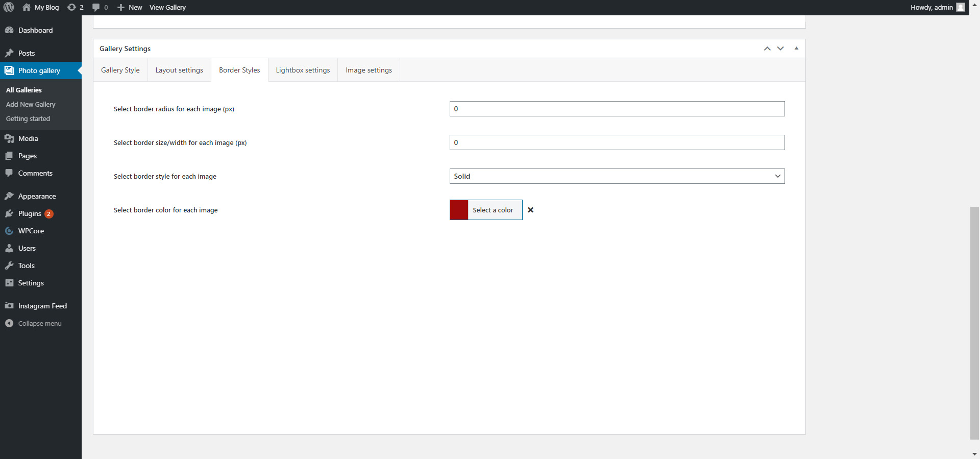Click the Collapse menu label
Screen dimensions: 980x459
tap(40, 323)
